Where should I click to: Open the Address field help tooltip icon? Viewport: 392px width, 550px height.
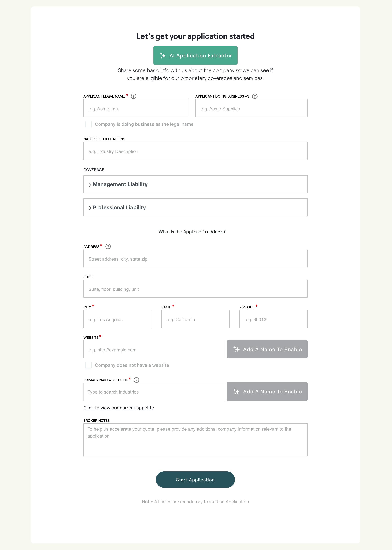tap(108, 246)
